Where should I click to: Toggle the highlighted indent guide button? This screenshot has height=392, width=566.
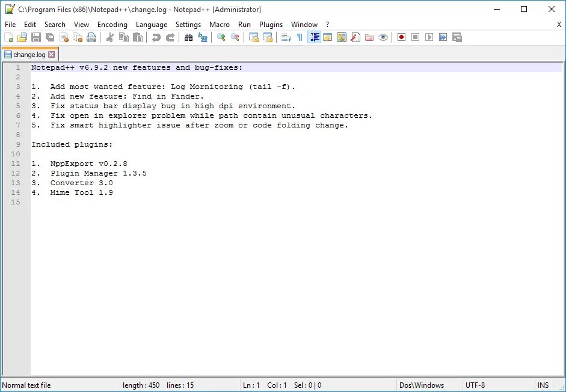click(315, 37)
